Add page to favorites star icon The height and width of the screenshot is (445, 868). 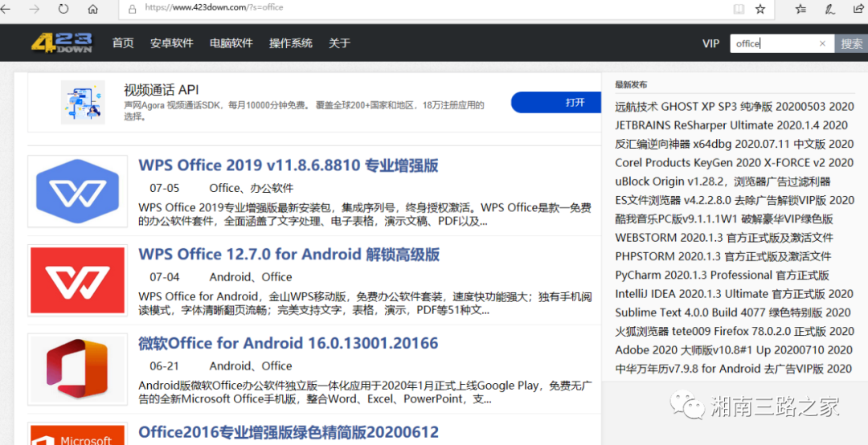pyautogui.click(x=760, y=9)
